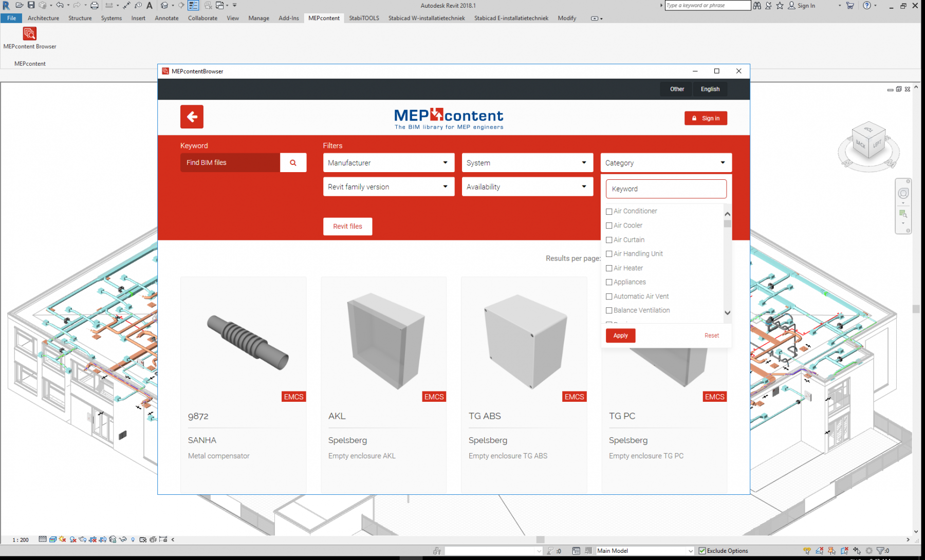Open the Manufacturer filter dropdown

[x=388, y=163]
